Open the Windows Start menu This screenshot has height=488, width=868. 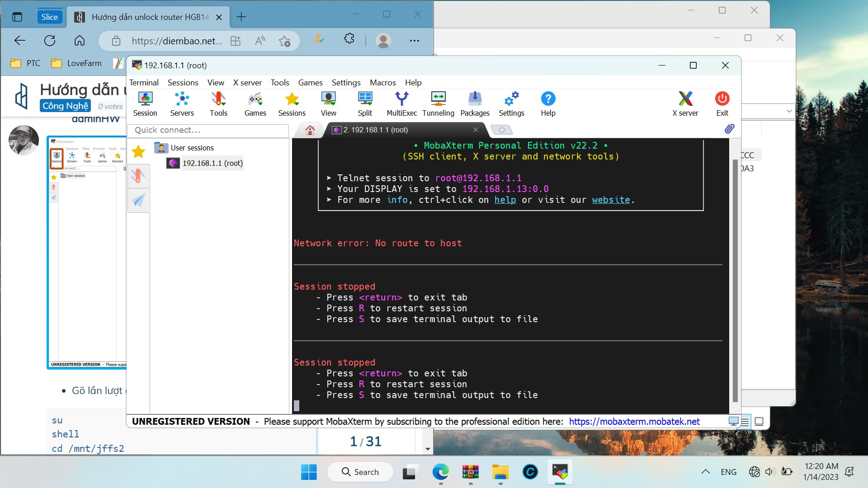pyautogui.click(x=309, y=472)
